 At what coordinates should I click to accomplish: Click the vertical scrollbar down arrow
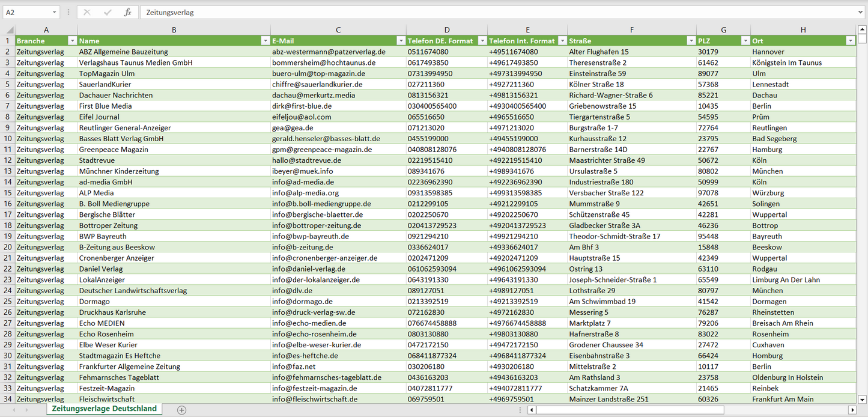pos(863,399)
